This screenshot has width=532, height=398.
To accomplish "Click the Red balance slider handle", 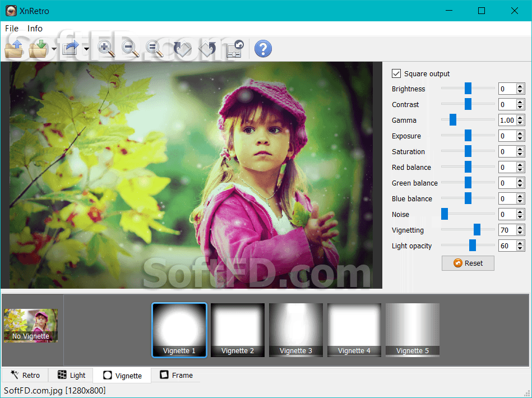I will 468,166.
